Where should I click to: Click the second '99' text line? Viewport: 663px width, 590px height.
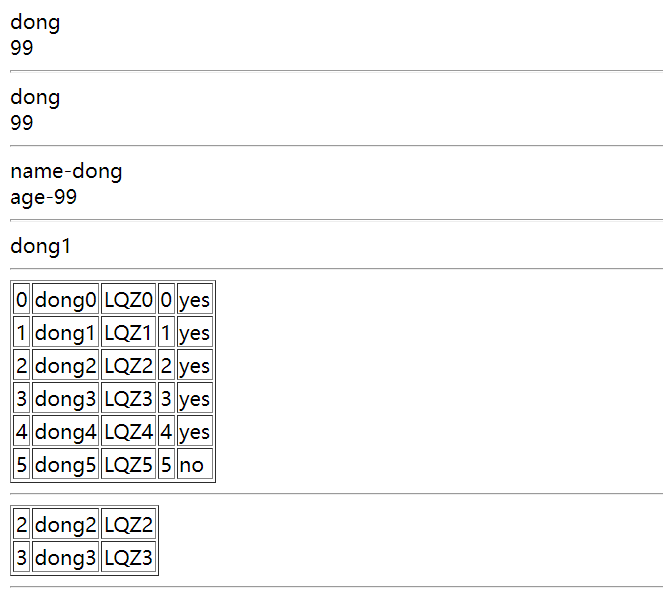coord(22,123)
